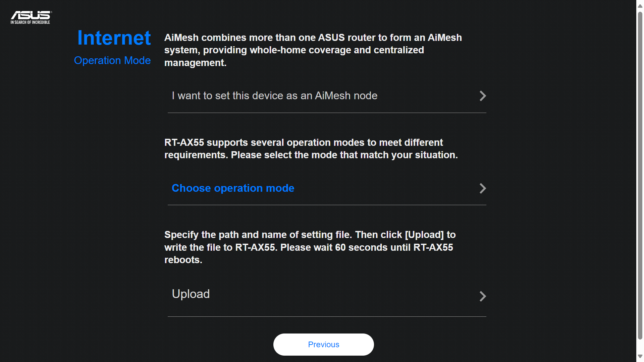This screenshot has height=362, width=644.
Task: Click the ASUS logo
Action: pos(30,15)
